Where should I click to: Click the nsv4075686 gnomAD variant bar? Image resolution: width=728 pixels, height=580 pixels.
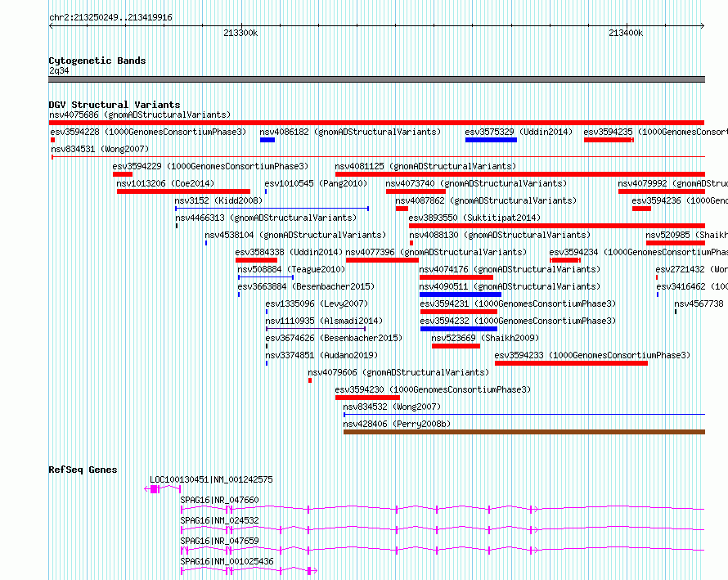click(376, 123)
